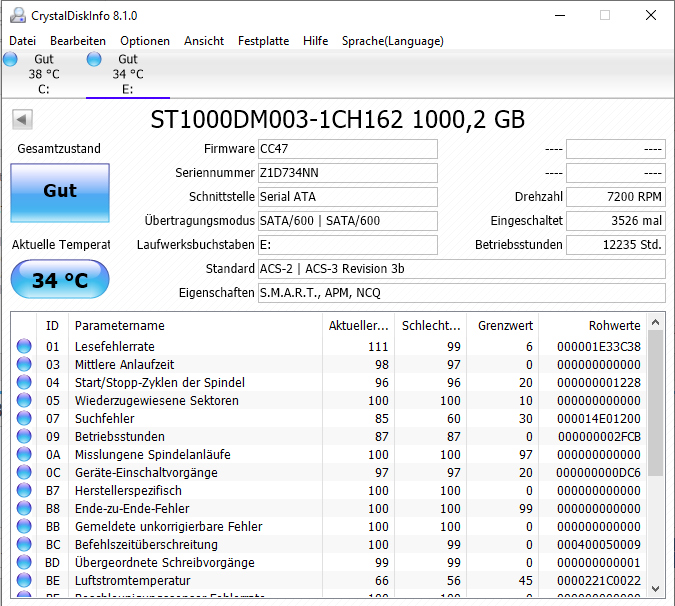Click status orb of Suchfehler row

tap(24, 418)
